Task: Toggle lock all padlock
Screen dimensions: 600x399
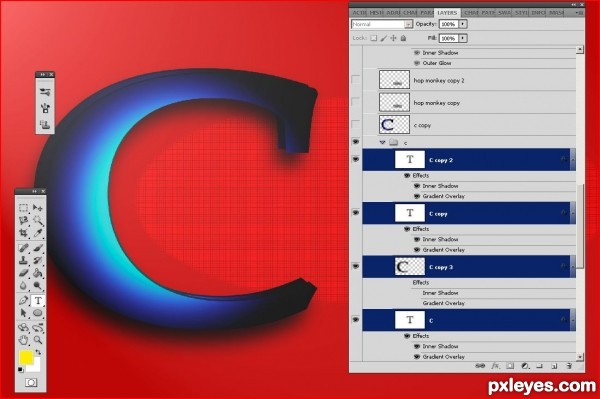Action: (403, 38)
